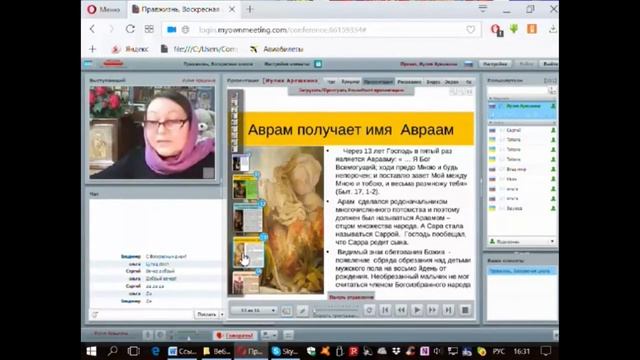The height and width of the screenshot is (360, 640).
Task: Open Microsoft Edge from taskbar
Action: tap(156, 351)
